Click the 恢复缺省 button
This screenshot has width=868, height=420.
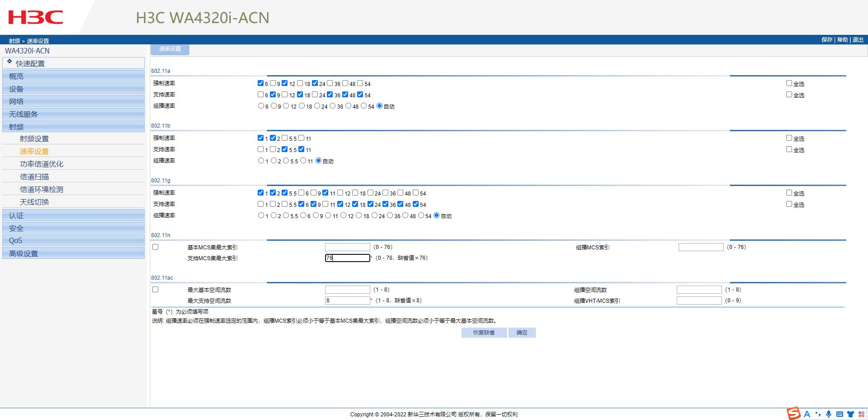point(484,333)
